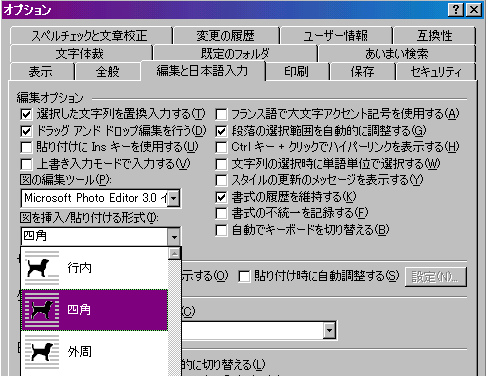Enable Ctrl キー + クリックでハイパーリンクを表示する
This screenshot has height=376, width=486.
click(x=221, y=147)
